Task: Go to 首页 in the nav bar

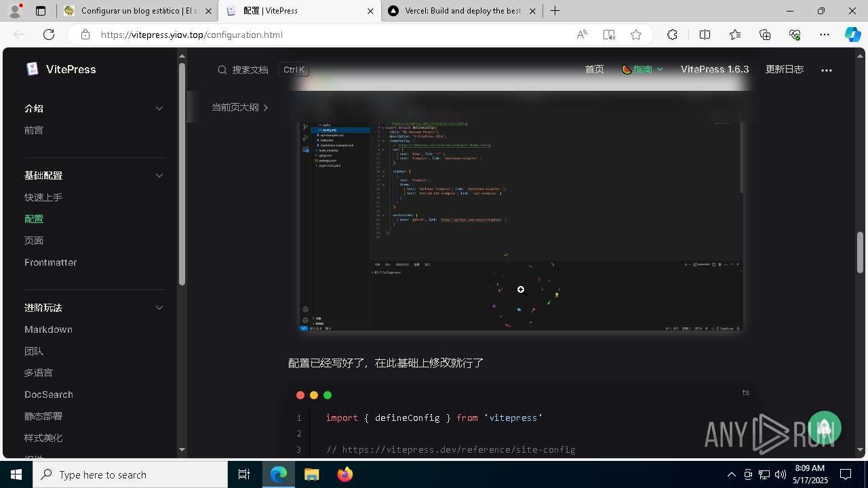Action: click(x=595, y=69)
